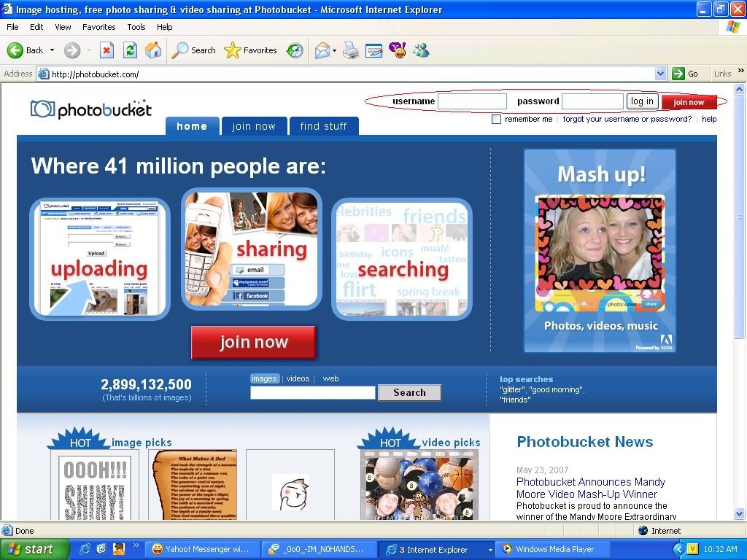
Task: Select the videos search filter
Action: 298,378
